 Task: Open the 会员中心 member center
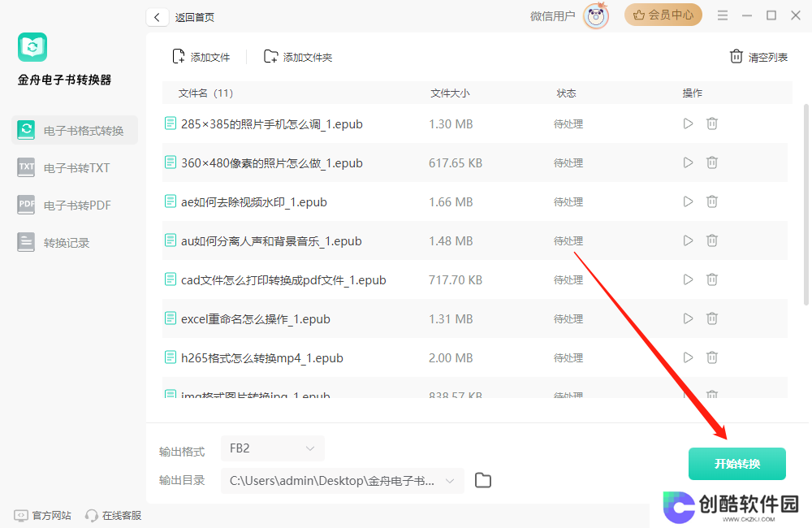tap(663, 15)
